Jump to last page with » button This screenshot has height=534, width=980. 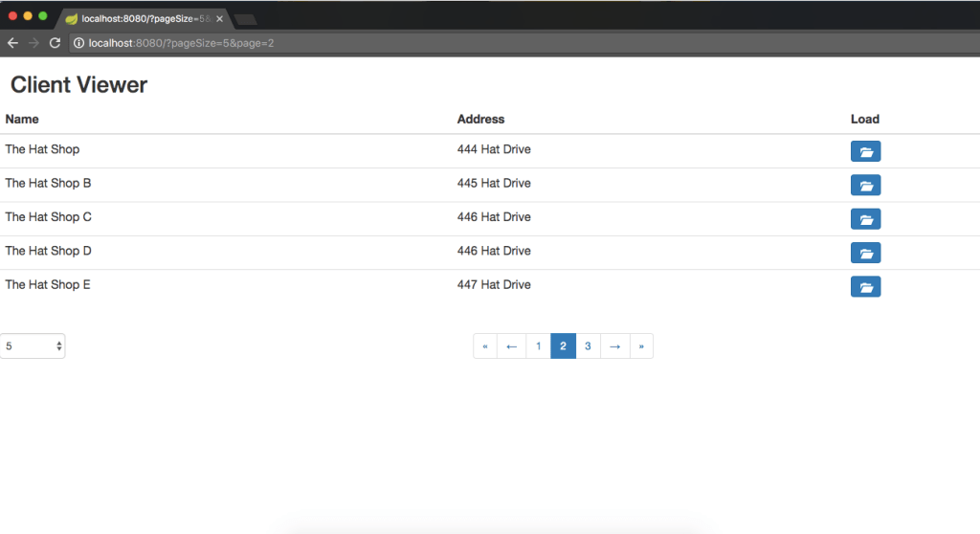pyautogui.click(x=641, y=345)
